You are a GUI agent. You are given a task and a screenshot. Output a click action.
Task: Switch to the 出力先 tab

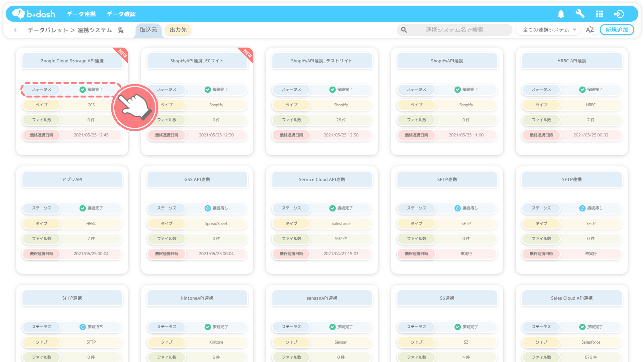point(178,30)
